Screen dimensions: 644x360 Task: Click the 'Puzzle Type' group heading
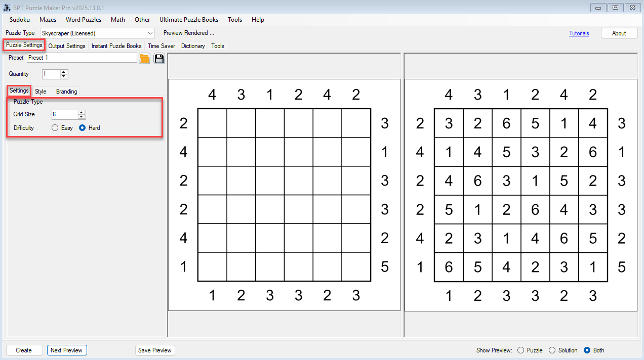[28, 102]
